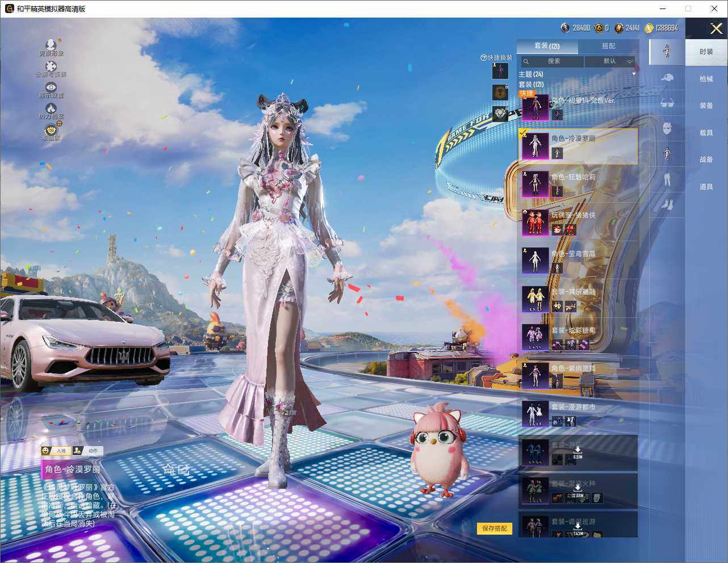Open 展示设置 display settings eye icon
The height and width of the screenshot is (563, 728).
[x=51, y=87]
